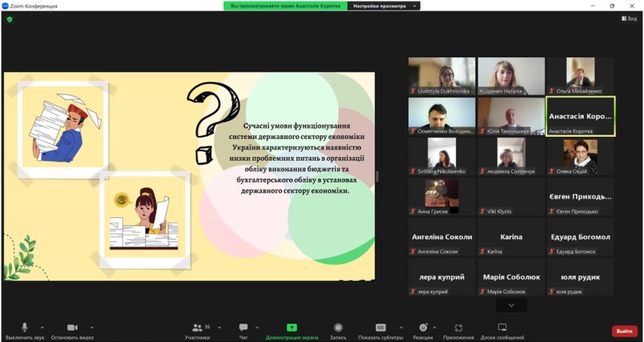The width and height of the screenshot is (644, 342).
Task: Open the Чат chat panel
Action: pyautogui.click(x=244, y=332)
